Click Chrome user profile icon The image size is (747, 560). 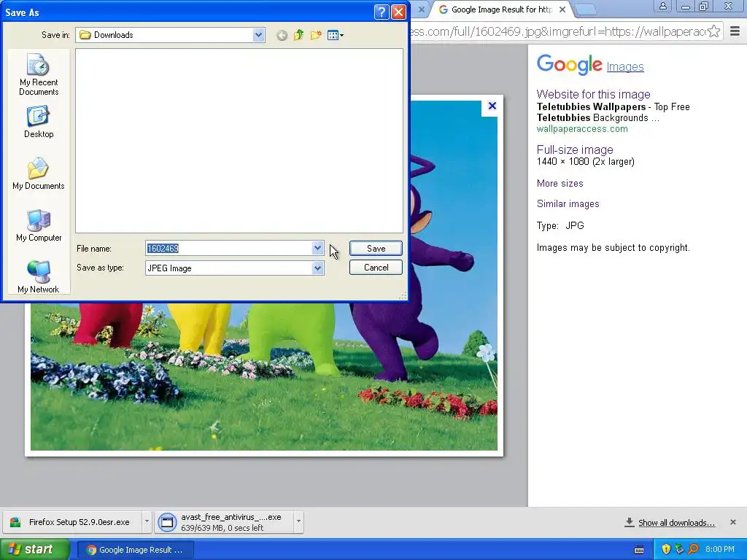[662, 6]
